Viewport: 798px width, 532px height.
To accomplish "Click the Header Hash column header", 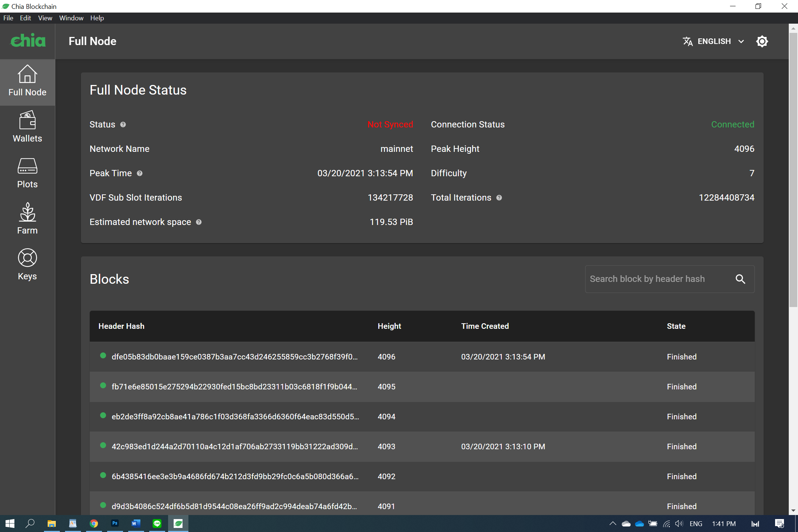I will (x=121, y=326).
